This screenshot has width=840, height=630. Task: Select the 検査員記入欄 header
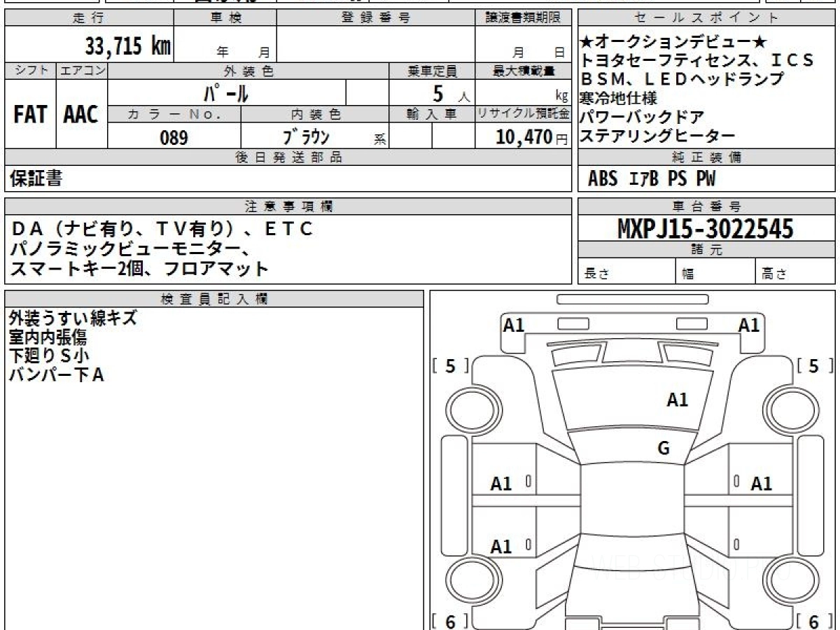point(214,298)
